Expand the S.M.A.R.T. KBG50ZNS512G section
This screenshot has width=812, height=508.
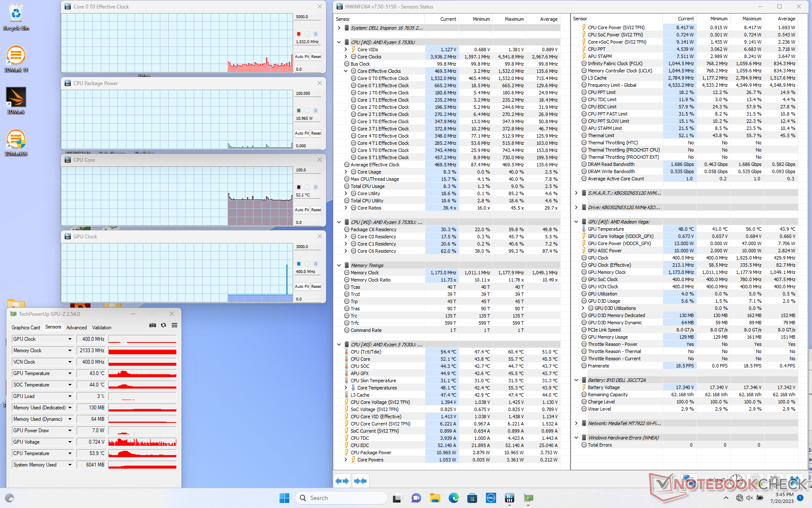576,193
